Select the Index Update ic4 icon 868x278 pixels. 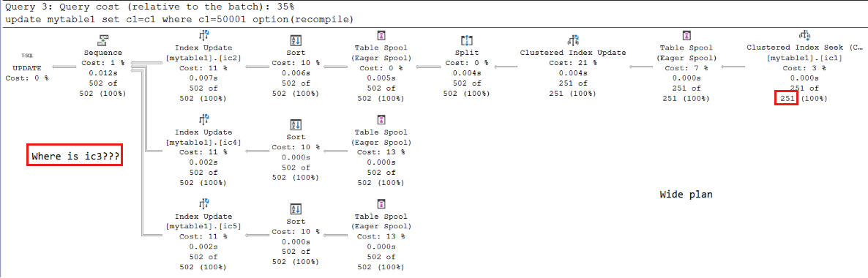[x=203, y=119]
